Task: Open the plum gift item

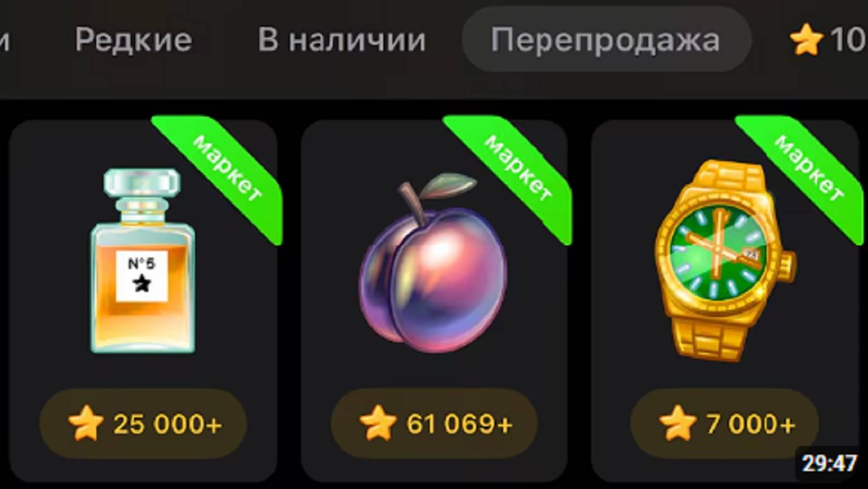Action: point(433,263)
